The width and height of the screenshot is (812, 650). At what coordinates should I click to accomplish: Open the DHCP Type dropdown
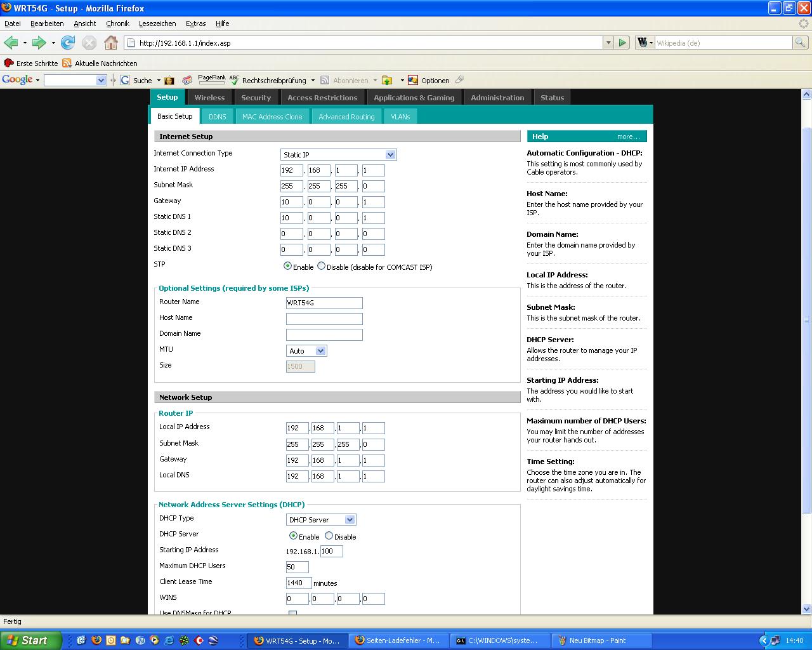pyautogui.click(x=321, y=520)
